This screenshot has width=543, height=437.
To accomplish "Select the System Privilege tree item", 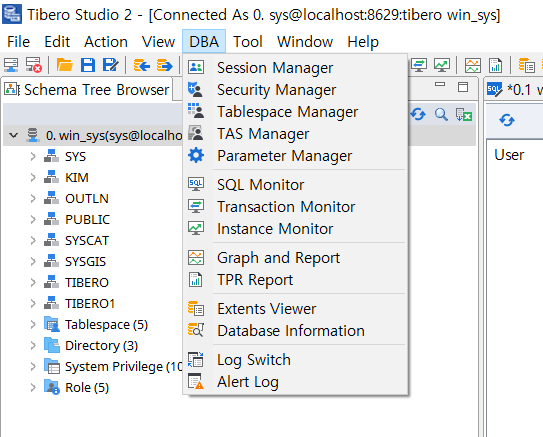I will [x=124, y=367].
